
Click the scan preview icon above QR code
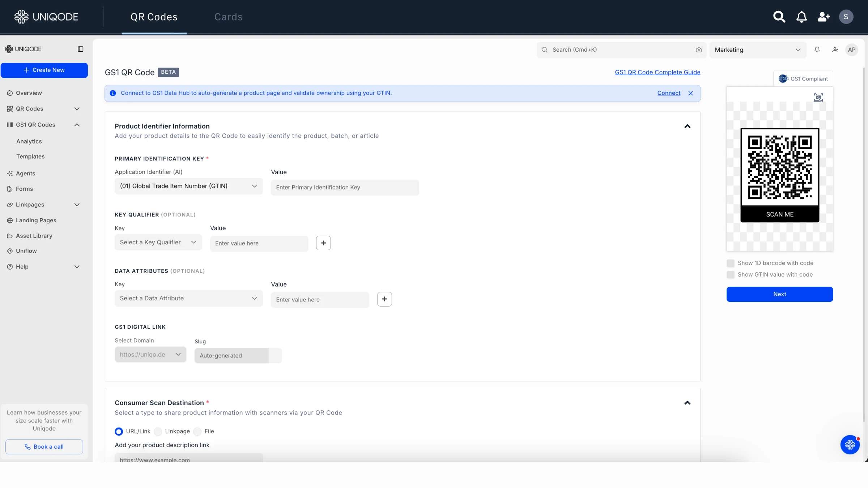click(818, 97)
